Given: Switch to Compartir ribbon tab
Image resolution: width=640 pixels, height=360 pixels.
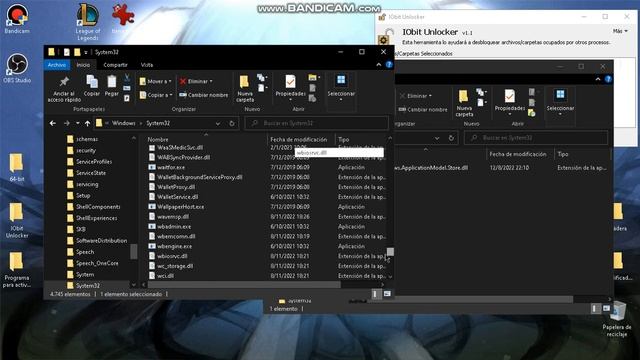Looking at the screenshot, I should (x=116, y=65).
